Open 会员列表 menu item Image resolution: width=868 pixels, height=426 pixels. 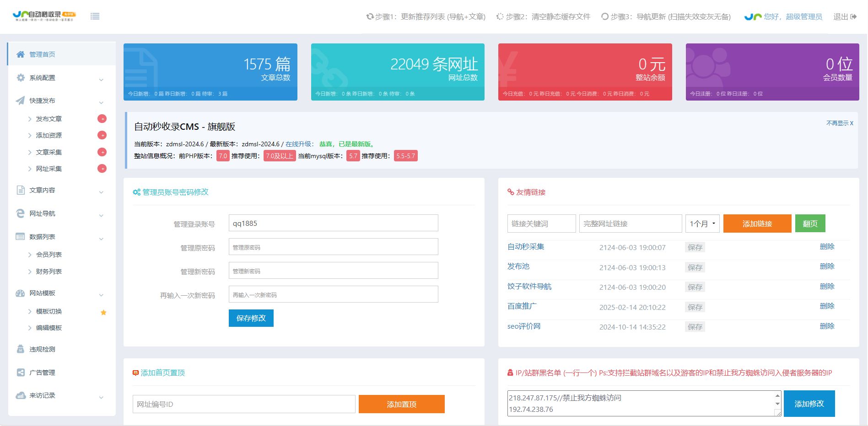coord(49,255)
